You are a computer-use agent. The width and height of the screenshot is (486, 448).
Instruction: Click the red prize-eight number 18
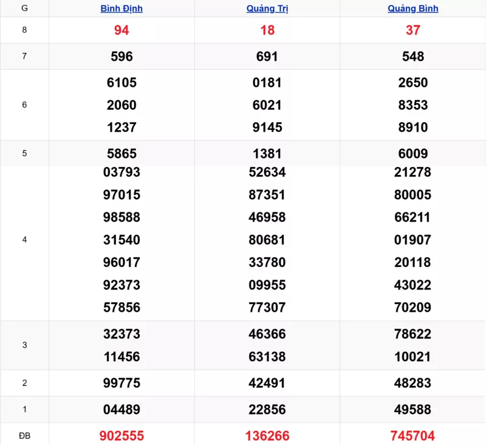click(267, 30)
